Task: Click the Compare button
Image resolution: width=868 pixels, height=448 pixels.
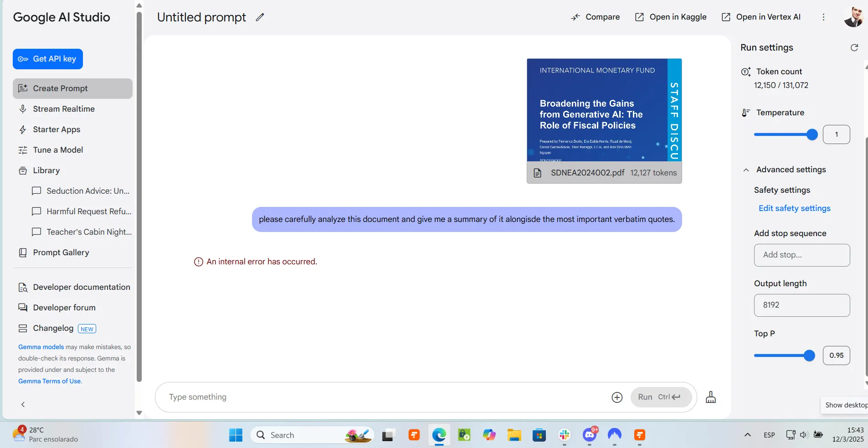Action: (596, 17)
